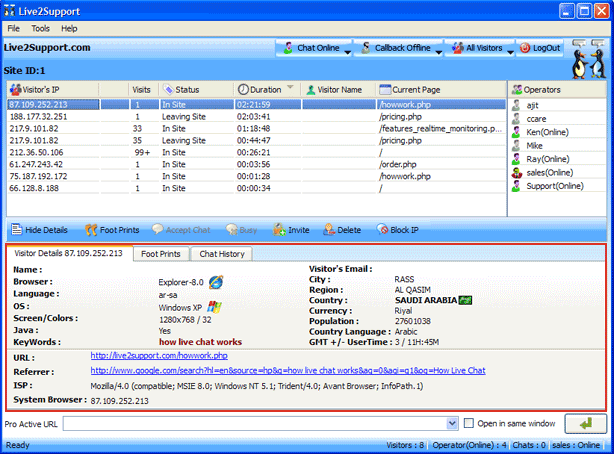Click the Visitor Name column person icon

(311, 90)
